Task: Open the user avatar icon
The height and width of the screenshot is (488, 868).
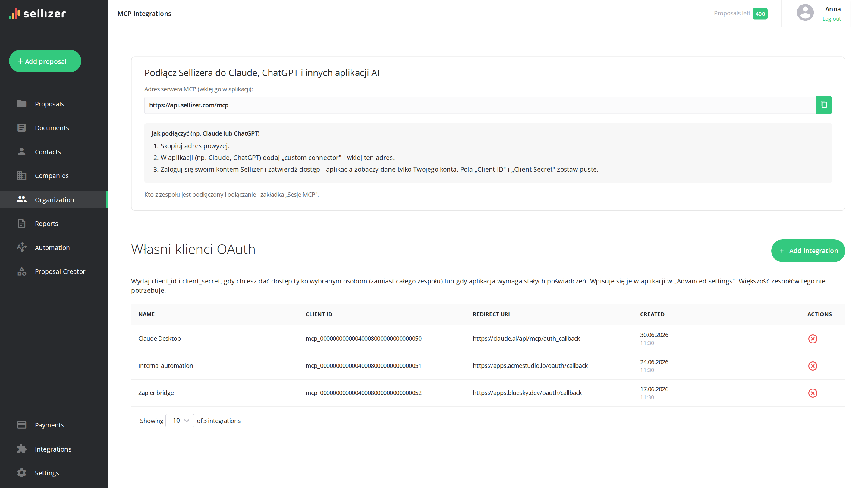Action: [x=805, y=13]
